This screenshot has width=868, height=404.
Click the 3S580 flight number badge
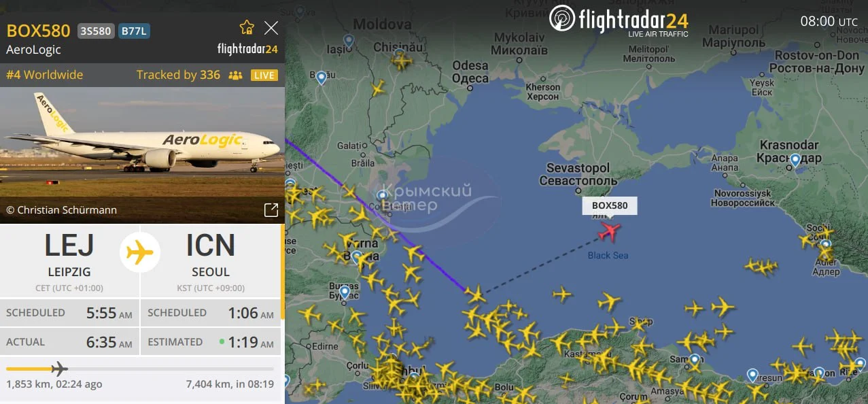coord(96,31)
